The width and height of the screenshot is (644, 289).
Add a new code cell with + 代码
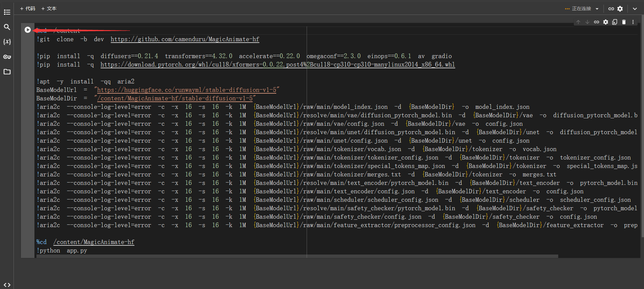28,8
